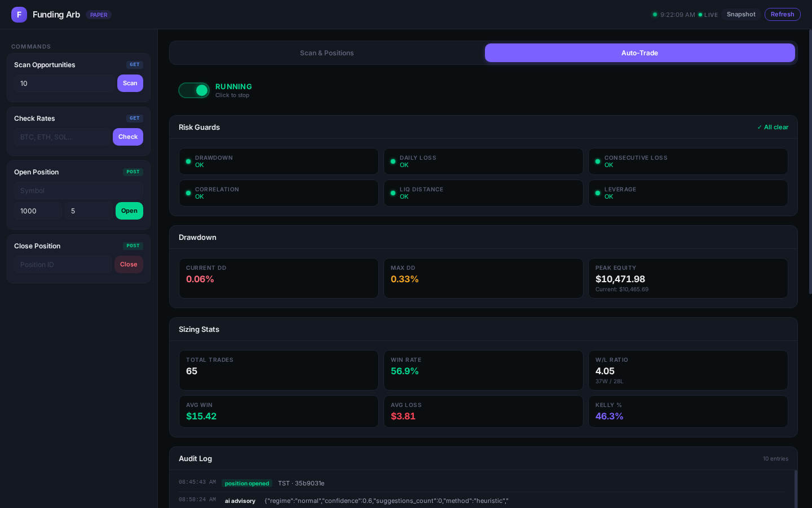
Task: Click the audit log vertical scrollbar
Action: pos(796,489)
